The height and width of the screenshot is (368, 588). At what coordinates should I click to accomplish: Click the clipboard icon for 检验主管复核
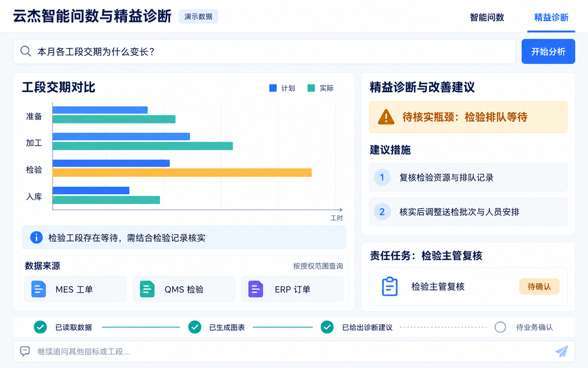pyautogui.click(x=390, y=286)
